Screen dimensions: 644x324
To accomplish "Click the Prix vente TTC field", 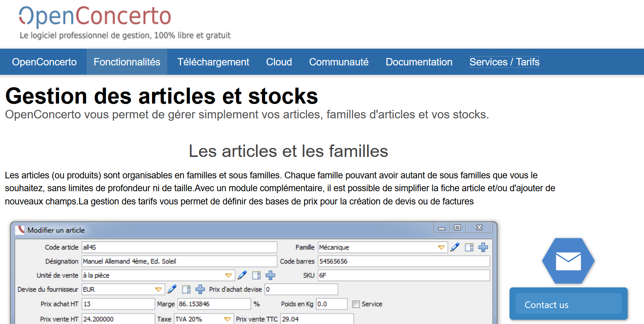I will tap(317, 319).
